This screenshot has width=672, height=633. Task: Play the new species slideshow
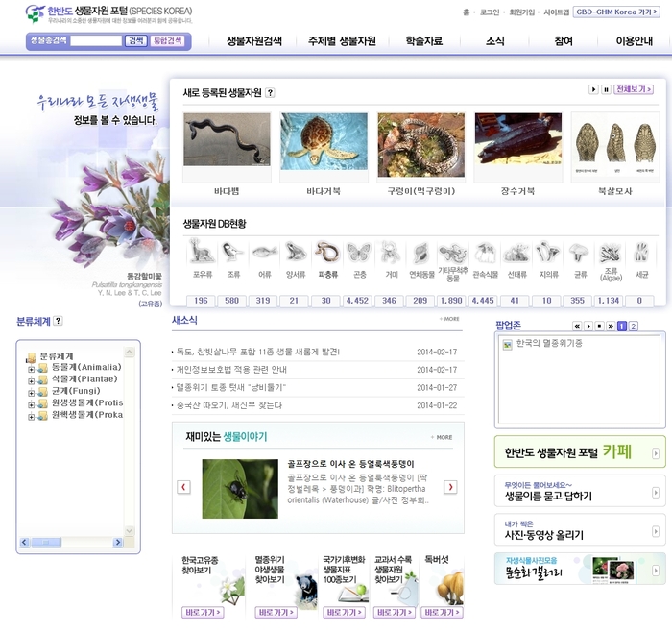594,89
